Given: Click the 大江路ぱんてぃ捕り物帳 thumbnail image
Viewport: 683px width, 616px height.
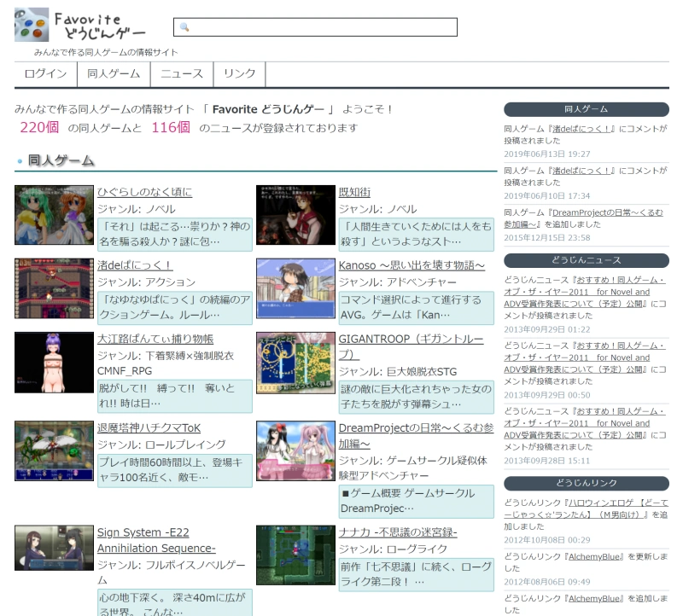Looking at the screenshot, I should [53, 362].
